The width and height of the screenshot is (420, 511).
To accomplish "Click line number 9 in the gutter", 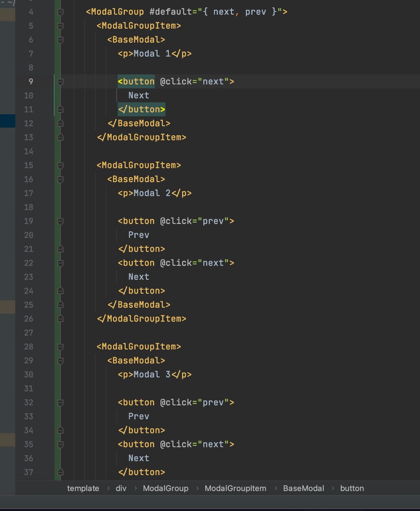I will coord(31,81).
